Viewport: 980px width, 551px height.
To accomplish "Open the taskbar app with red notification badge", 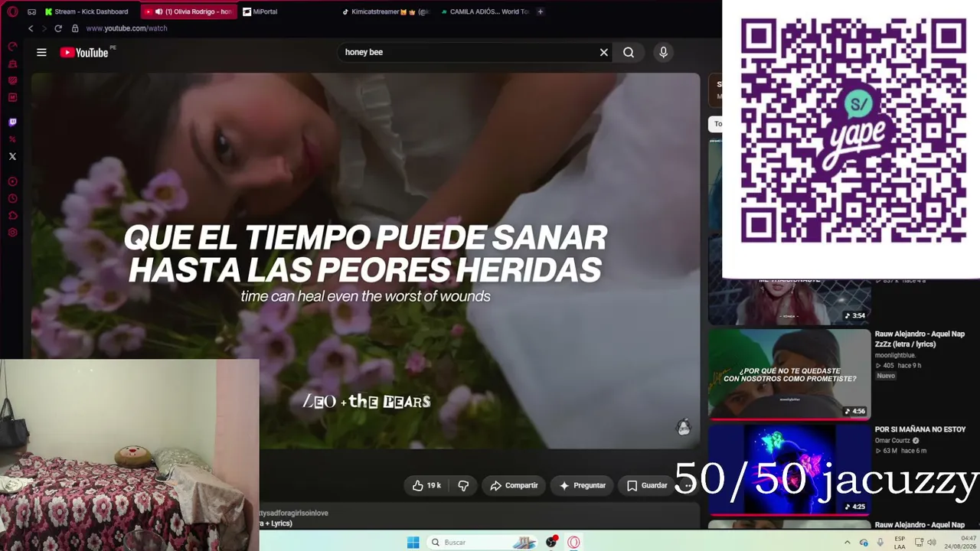I will point(551,543).
